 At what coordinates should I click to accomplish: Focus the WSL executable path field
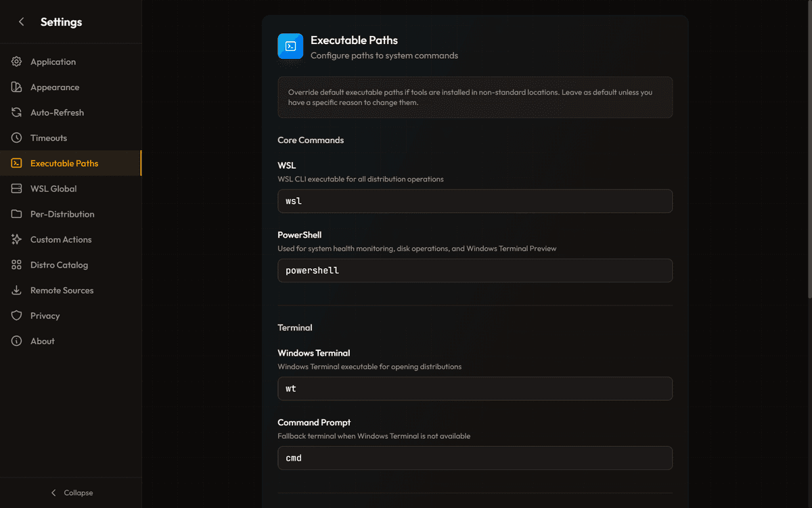(x=474, y=201)
